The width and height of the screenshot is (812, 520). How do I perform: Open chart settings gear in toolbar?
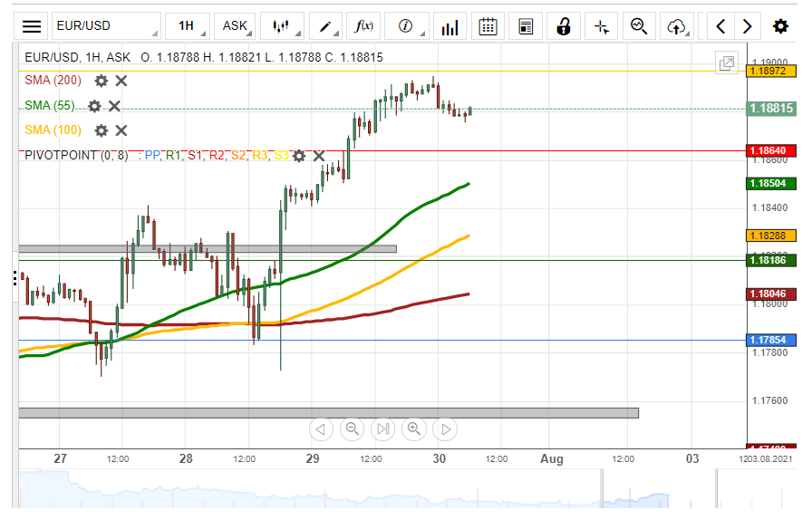tap(780, 26)
